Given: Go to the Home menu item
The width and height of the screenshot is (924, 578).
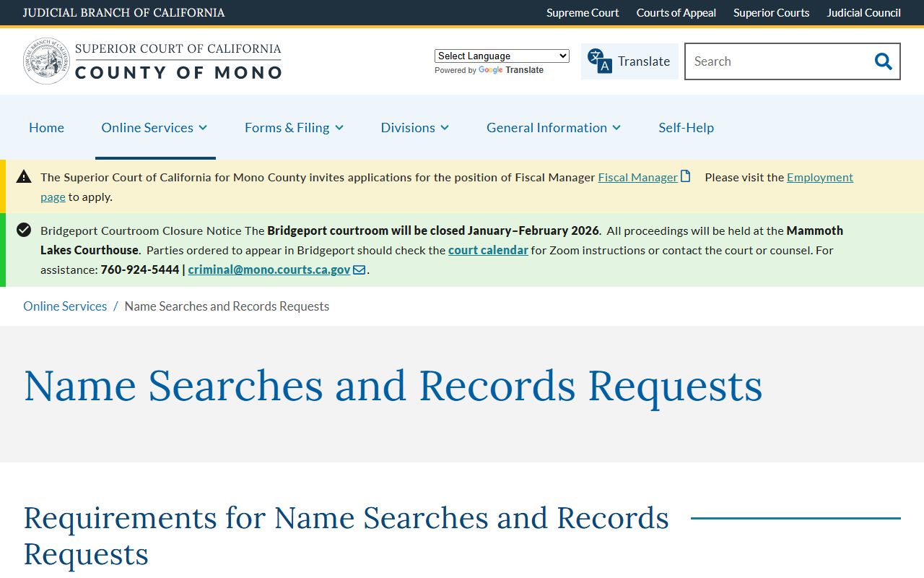Looking at the screenshot, I should [x=46, y=127].
